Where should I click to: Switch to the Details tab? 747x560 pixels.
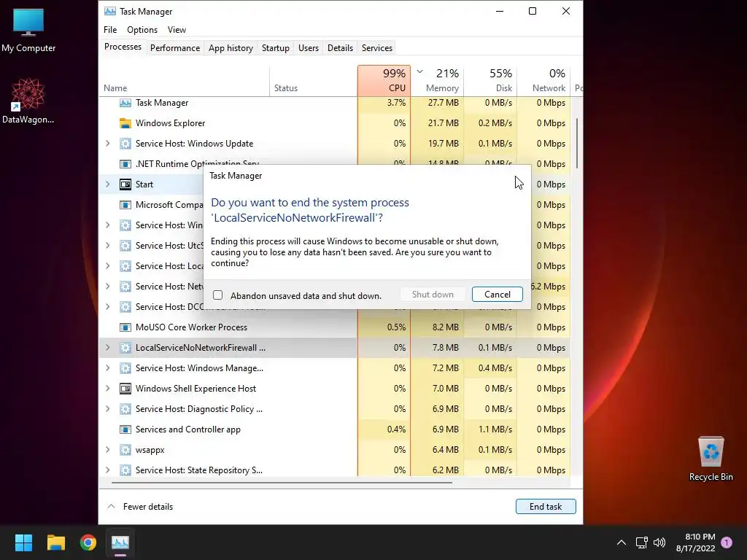pos(340,47)
